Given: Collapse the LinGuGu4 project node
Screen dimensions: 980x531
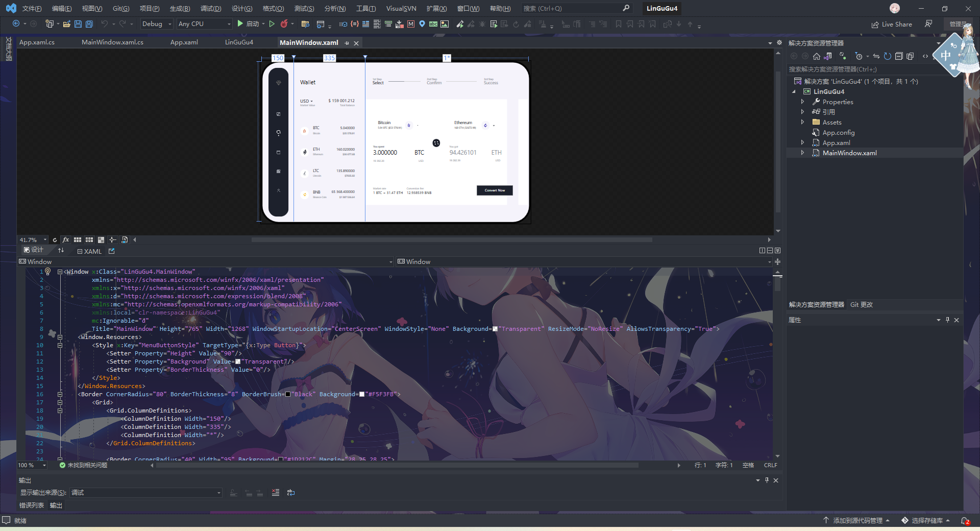Looking at the screenshot, I should click(x=794, y=92).
